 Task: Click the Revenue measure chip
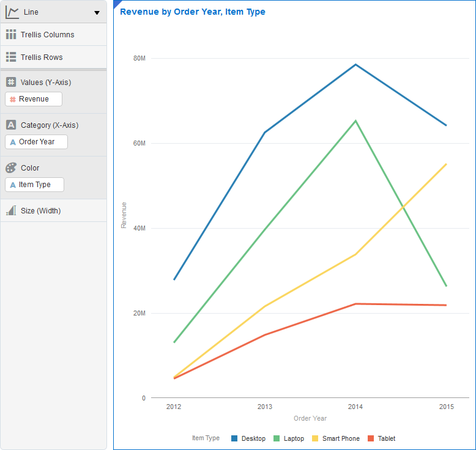(x=34, y=99)
